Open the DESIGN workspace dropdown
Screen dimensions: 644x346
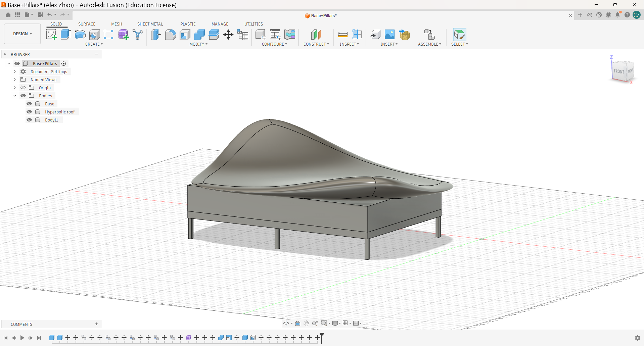22,34
